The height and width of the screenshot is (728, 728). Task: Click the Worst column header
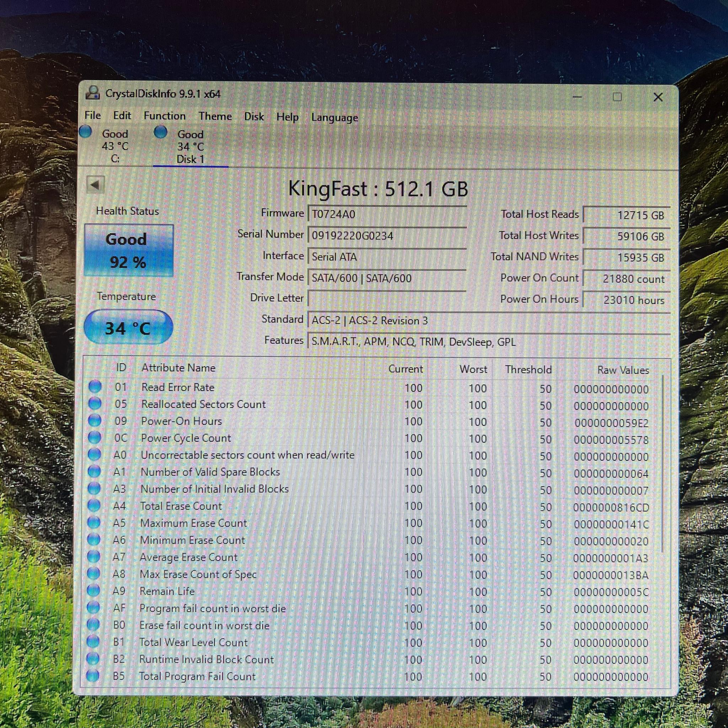tap(473, 369)
